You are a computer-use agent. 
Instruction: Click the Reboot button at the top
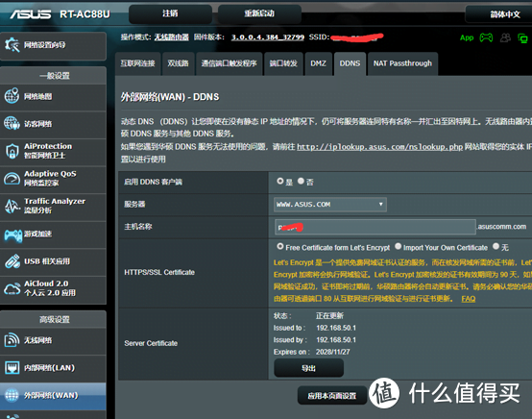259,13
